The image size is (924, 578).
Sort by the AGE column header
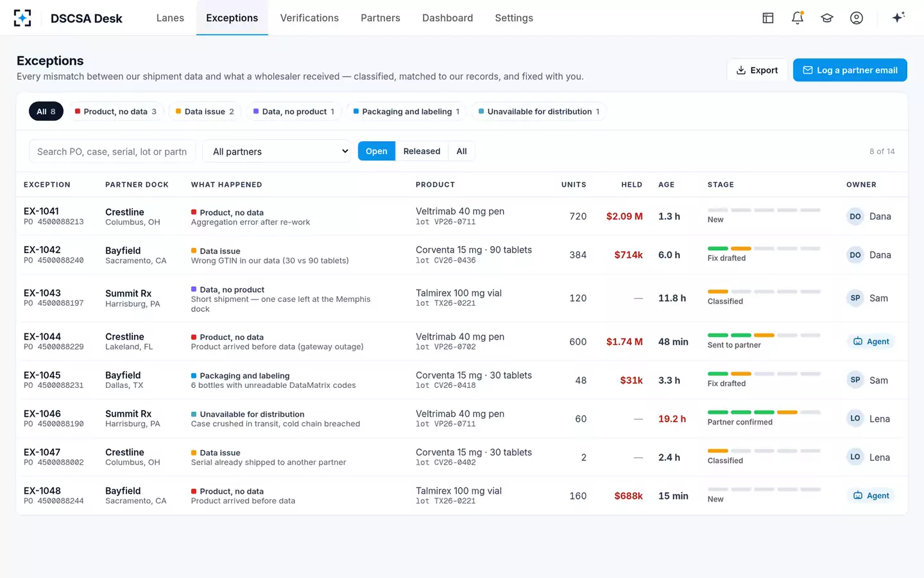pyautogui.click(x=666, y=185)
